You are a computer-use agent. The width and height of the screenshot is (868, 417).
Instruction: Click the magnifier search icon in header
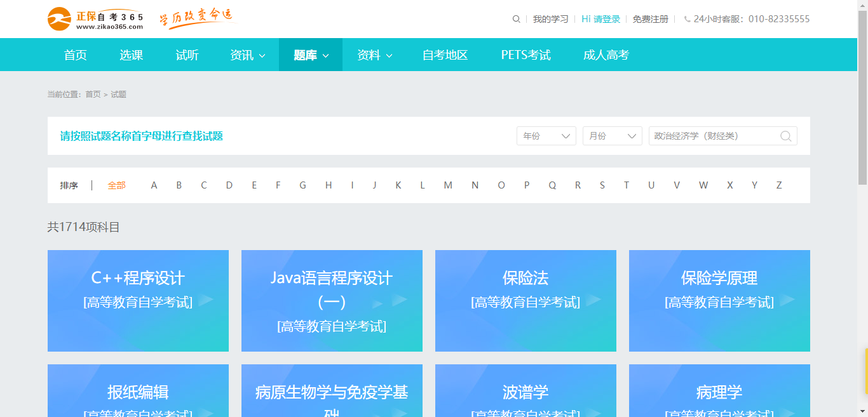point(516,19)
